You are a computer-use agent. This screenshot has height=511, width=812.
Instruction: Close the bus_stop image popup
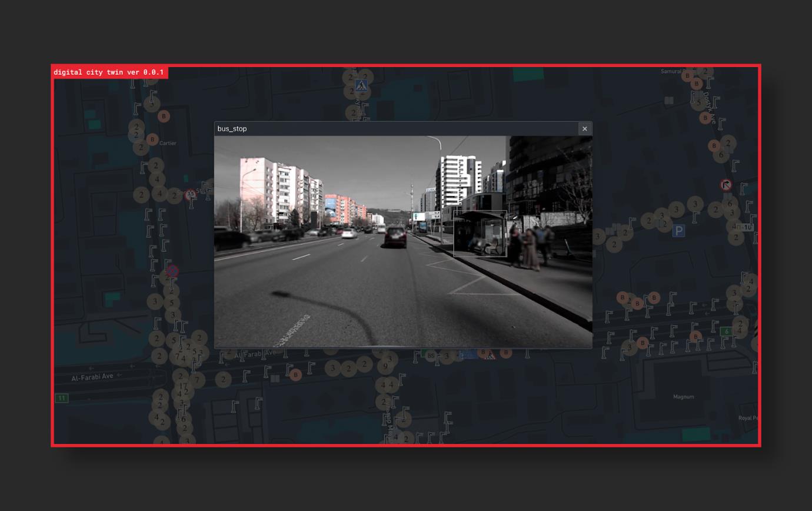(x=584, y=129)
